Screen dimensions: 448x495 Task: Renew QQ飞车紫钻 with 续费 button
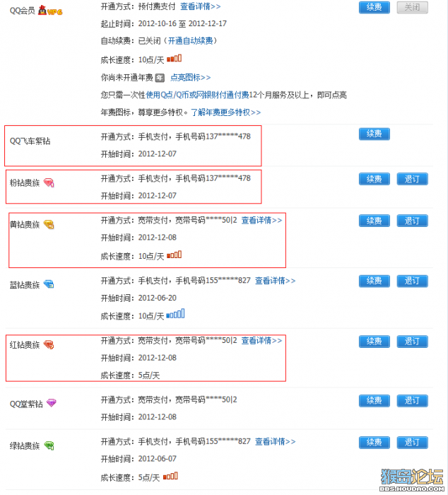click(x=375, y=134)
